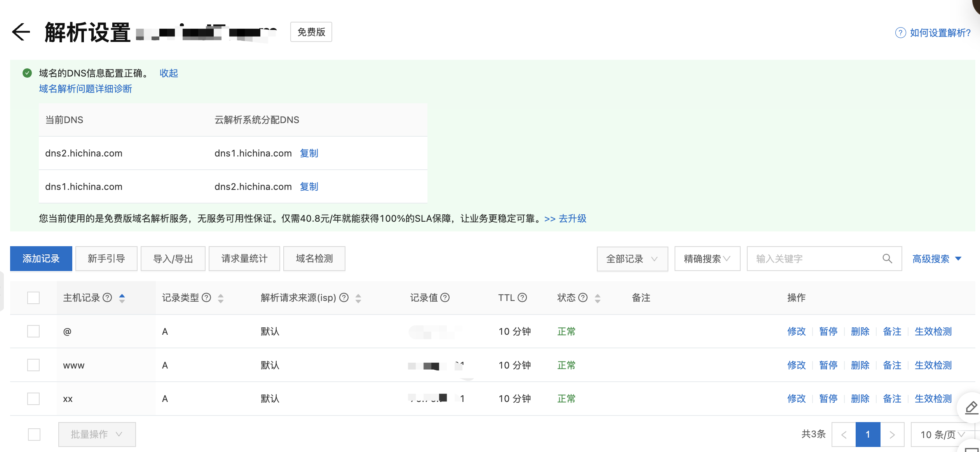Select the xx record checkbox
Screen dimensions: 980x452
(33, 399)
